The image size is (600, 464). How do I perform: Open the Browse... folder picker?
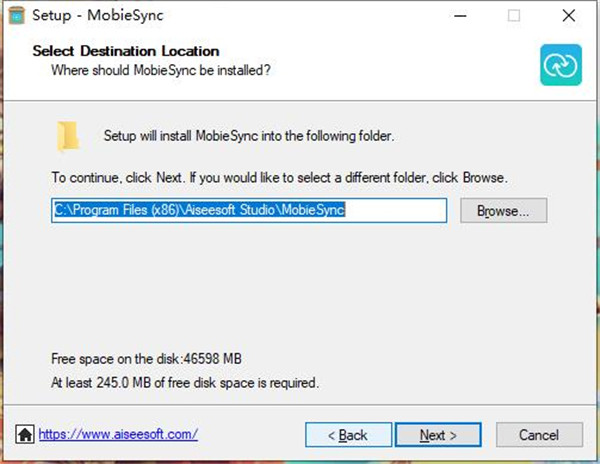point(504,210)
